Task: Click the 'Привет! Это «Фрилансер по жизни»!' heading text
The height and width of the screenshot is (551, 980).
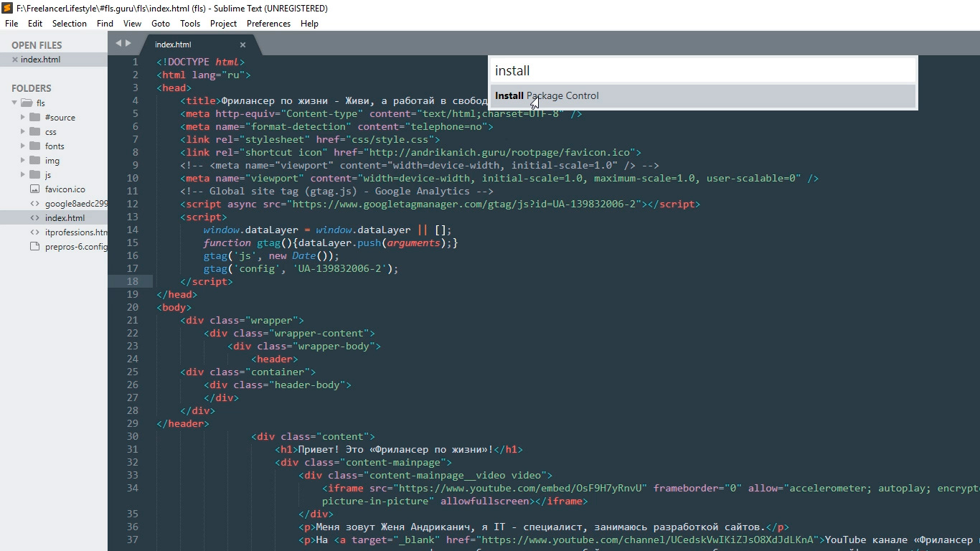Action: (x=395, y=450)
